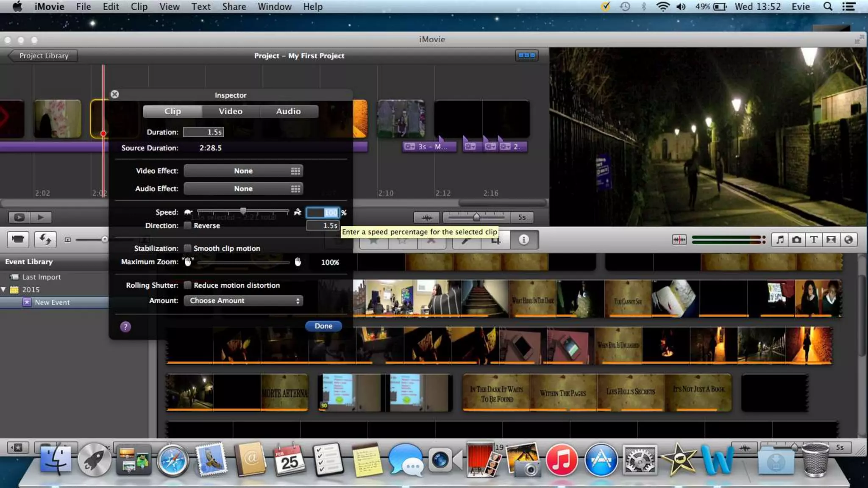Click the hare fast-speed icon

(298, 212)
